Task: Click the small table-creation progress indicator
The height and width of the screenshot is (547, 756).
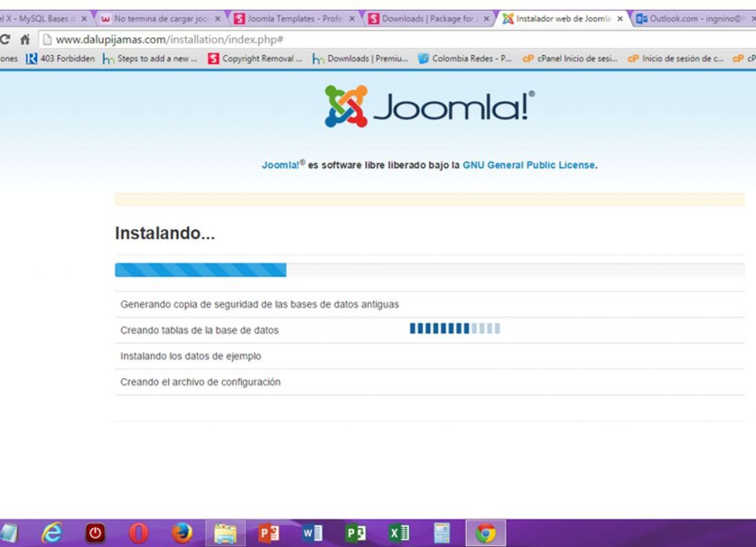Action: (x=455, y=328)
